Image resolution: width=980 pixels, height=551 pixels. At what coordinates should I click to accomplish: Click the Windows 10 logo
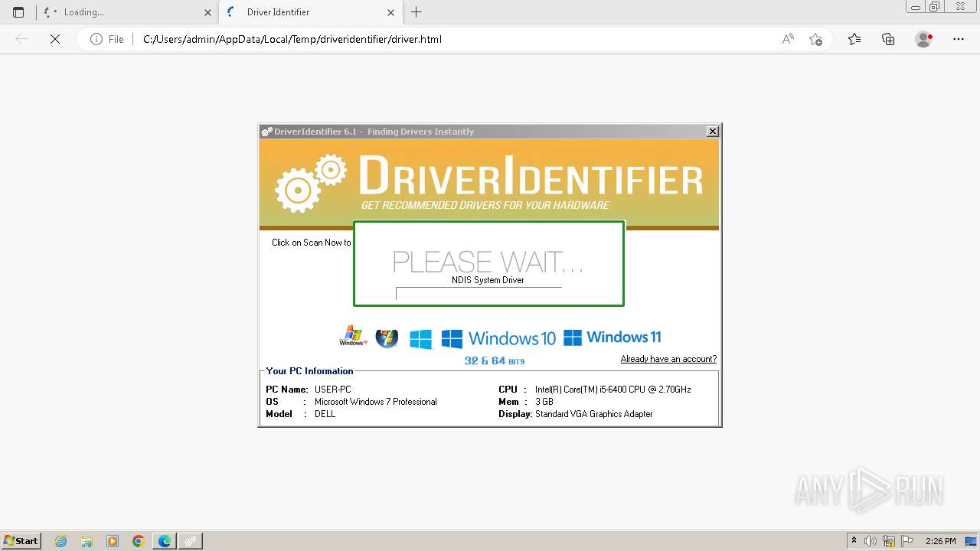pyautogui.click(x=498, y=338)
